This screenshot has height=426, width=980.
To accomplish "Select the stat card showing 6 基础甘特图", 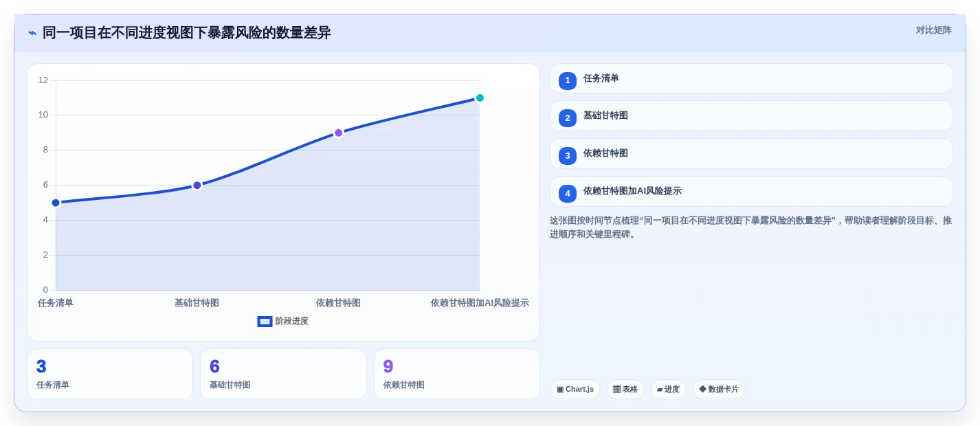I will click(x=283, y=374).
